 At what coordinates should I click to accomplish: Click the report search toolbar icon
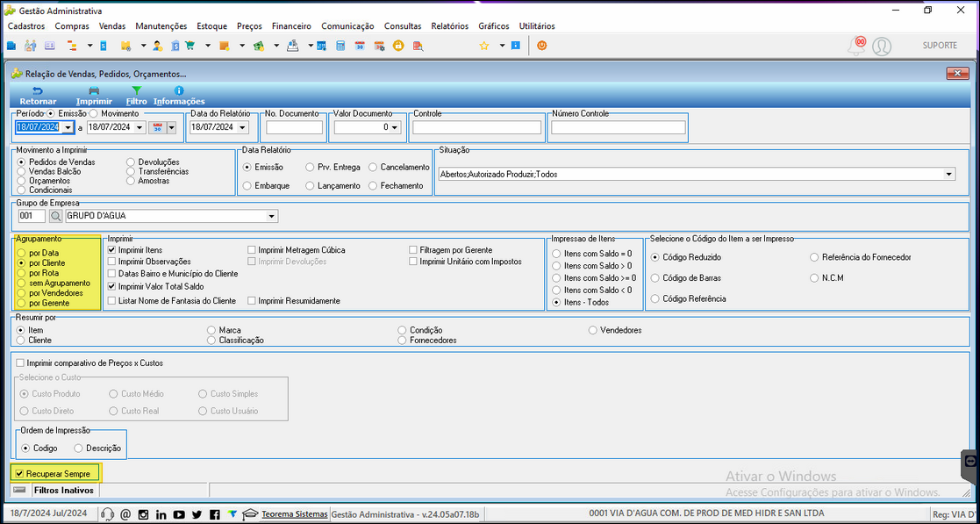point(418,46)
